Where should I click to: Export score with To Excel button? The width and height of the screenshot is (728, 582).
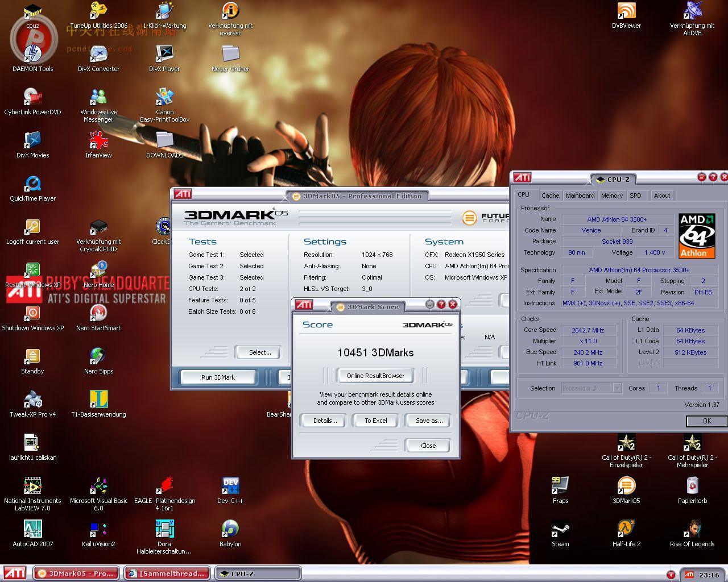pos(375,421)
